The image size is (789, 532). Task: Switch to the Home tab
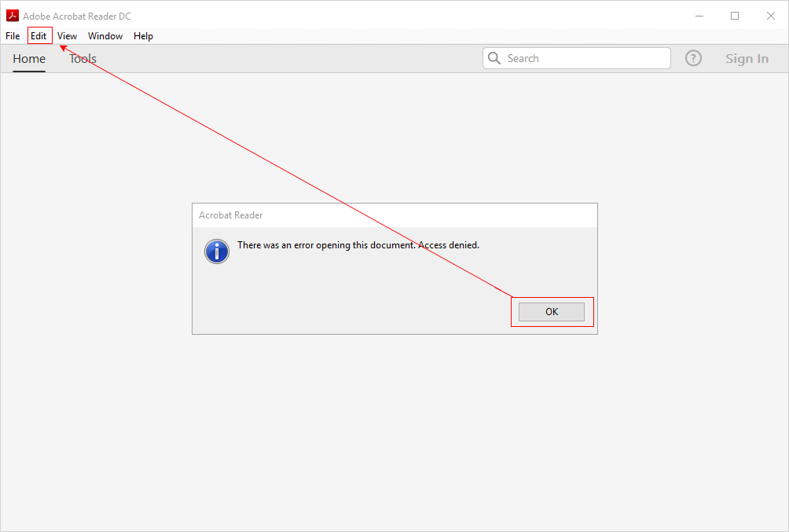coord(29,59)
